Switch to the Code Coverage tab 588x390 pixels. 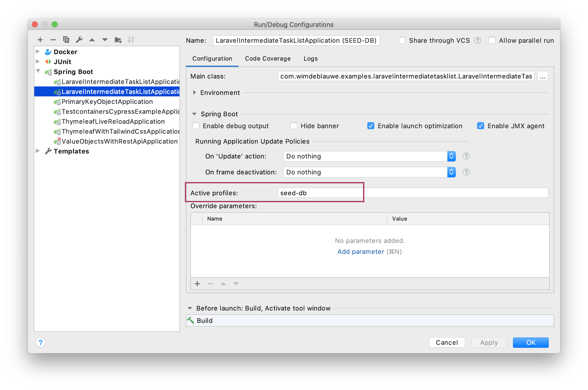267,58
